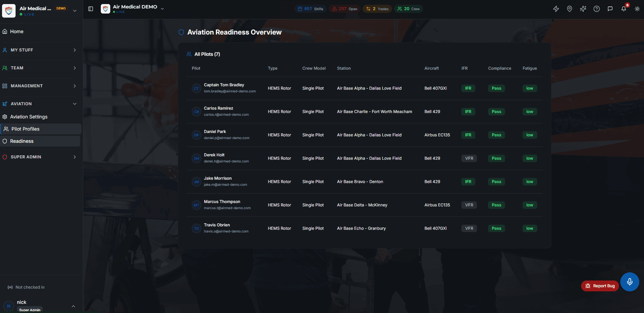Screen dimensions: 644x313
Task: Click Pass badge for Marcus Thompson
Action: (497, 205)
